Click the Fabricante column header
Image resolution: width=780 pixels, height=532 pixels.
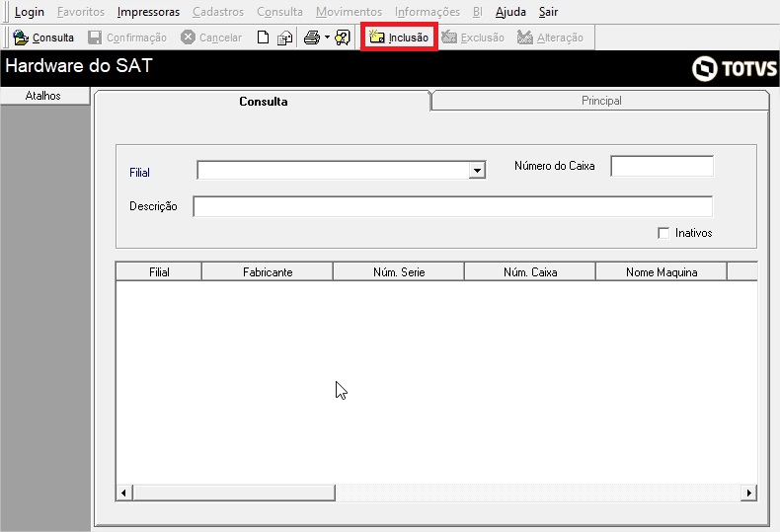268,272
